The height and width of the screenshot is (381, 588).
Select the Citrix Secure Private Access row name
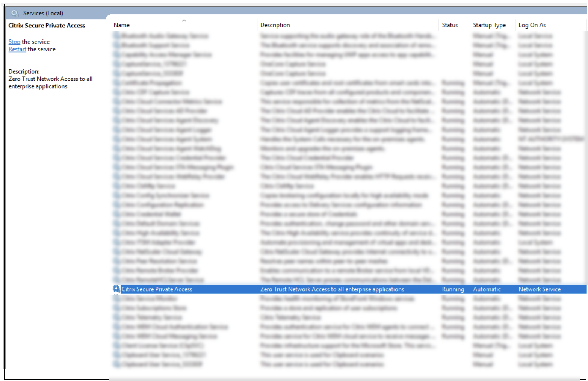pos(157,289)
